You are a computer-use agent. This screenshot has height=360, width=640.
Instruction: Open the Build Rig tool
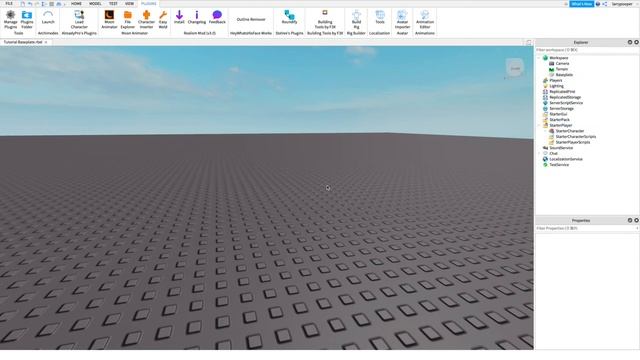(x=356, y=19)
